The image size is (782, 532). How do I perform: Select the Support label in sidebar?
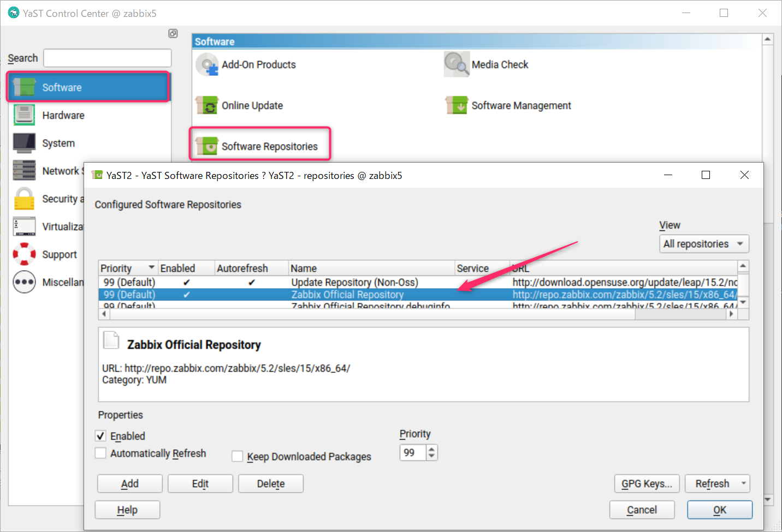pos(60,254)
